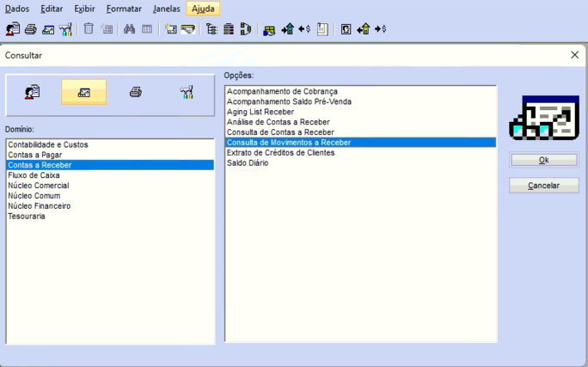This screenshot has height=367, width=588.
Task: Select the printer icon in Consultar dialog
Action: point(136,92)
